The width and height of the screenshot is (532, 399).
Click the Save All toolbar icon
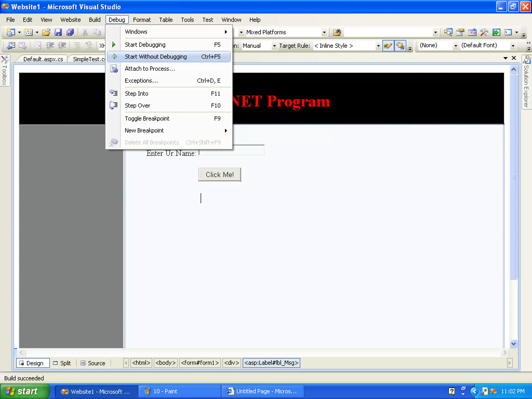point(70,32)
